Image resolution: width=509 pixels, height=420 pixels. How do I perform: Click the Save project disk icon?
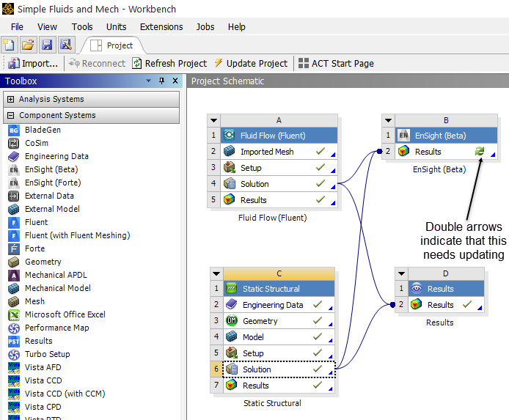(x=47, y=45)
